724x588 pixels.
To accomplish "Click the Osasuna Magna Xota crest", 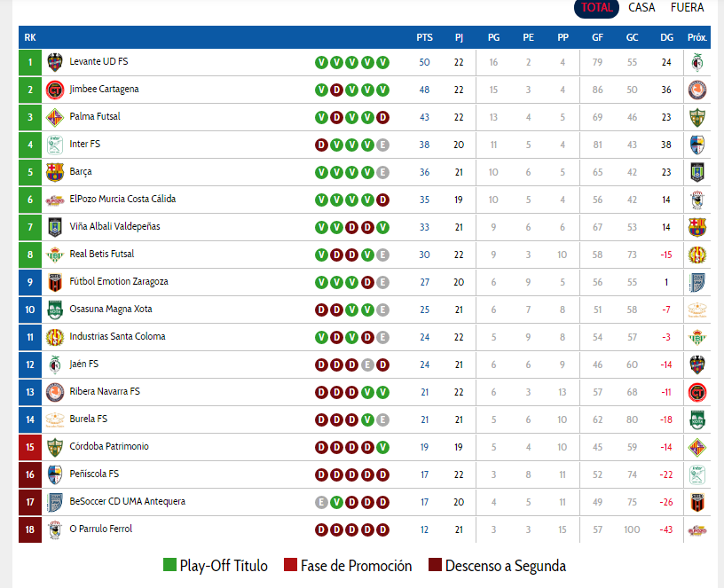I will [55, 310].
